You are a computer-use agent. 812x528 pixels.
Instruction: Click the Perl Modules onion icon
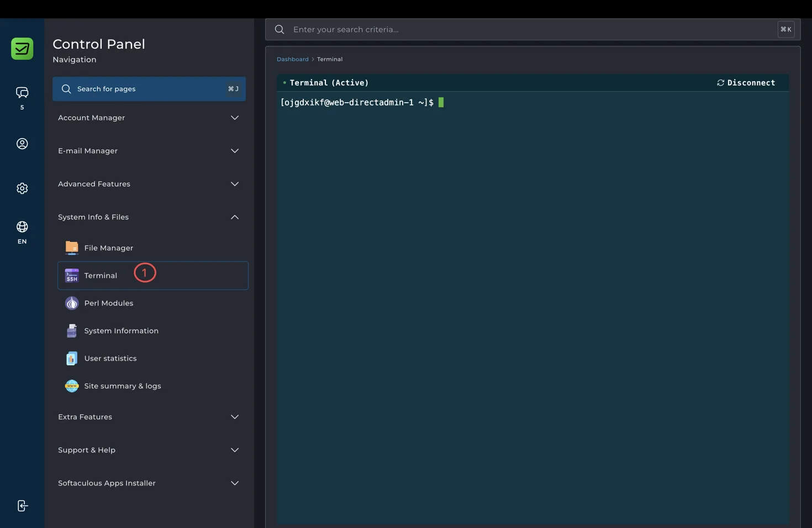[72, 303]
